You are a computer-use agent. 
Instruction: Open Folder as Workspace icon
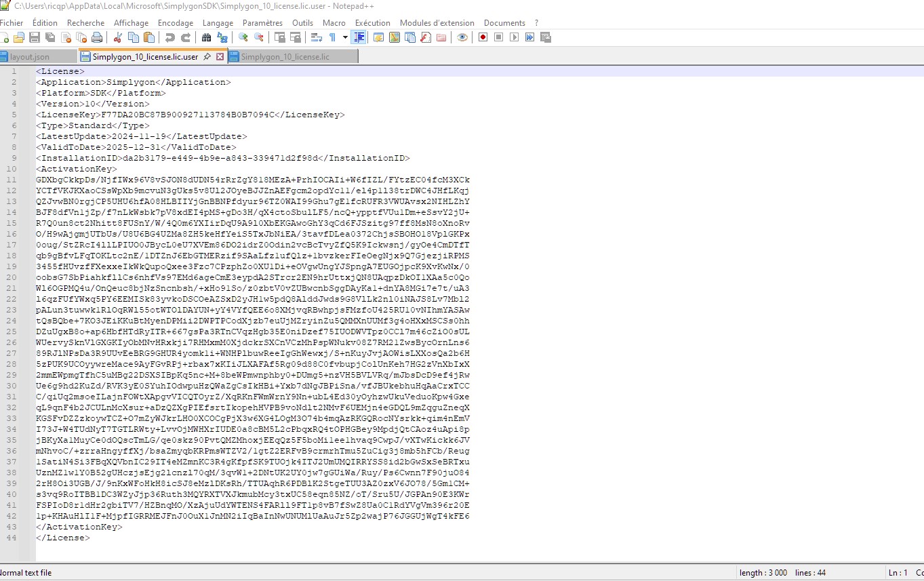[x=441, y=37]
